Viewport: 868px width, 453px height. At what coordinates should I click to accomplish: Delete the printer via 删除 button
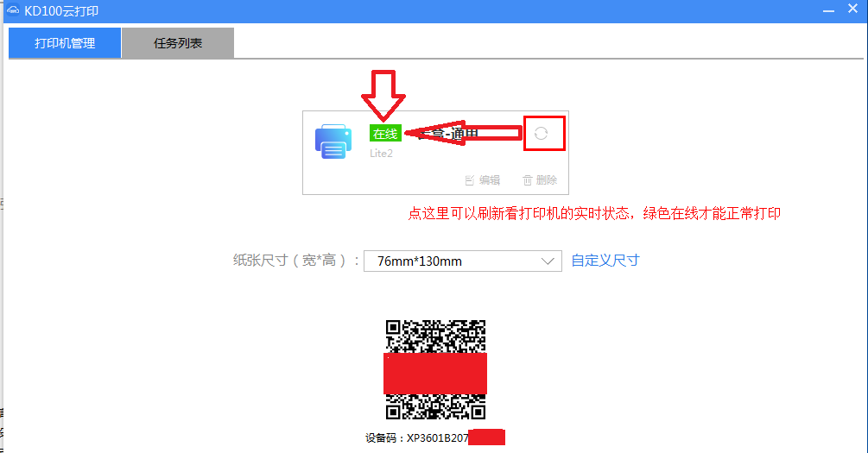(x=541, y=180)
